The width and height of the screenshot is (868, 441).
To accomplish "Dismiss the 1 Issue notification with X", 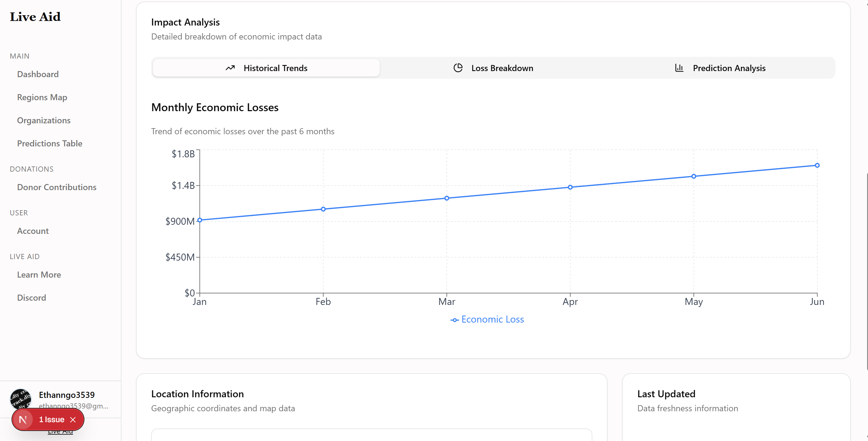I will tap(73, 419).
